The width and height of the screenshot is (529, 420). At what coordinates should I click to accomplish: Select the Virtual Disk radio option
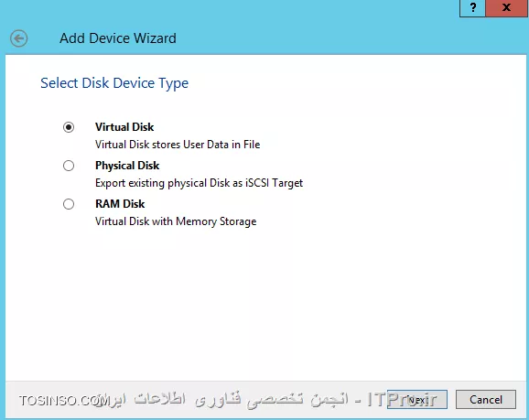tap(69, 127)
